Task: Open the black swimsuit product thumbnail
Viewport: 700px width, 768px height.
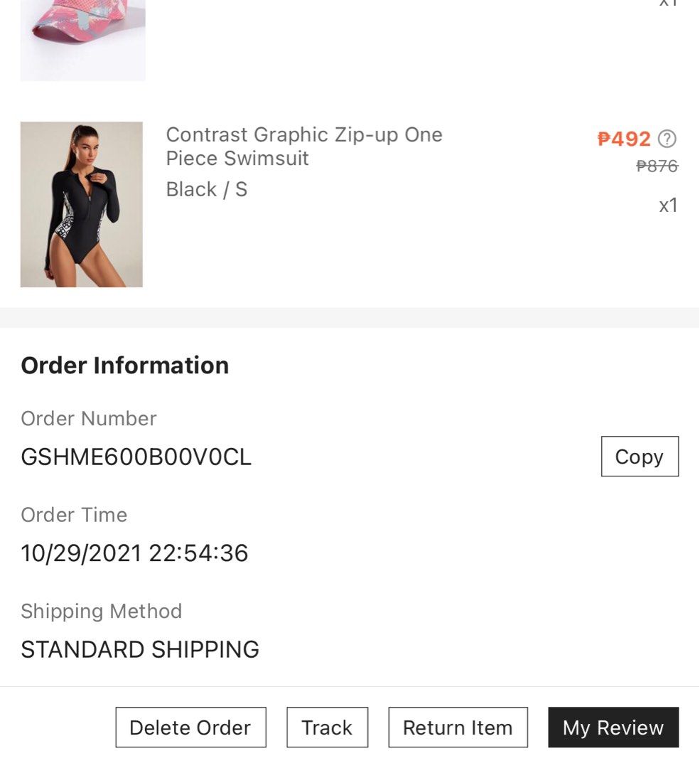Action: pos(82,205)
